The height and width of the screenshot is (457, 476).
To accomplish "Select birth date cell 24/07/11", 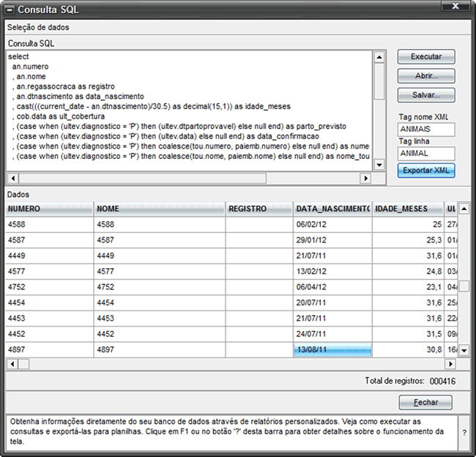I will pyautogui.click(x=332, y=334).
